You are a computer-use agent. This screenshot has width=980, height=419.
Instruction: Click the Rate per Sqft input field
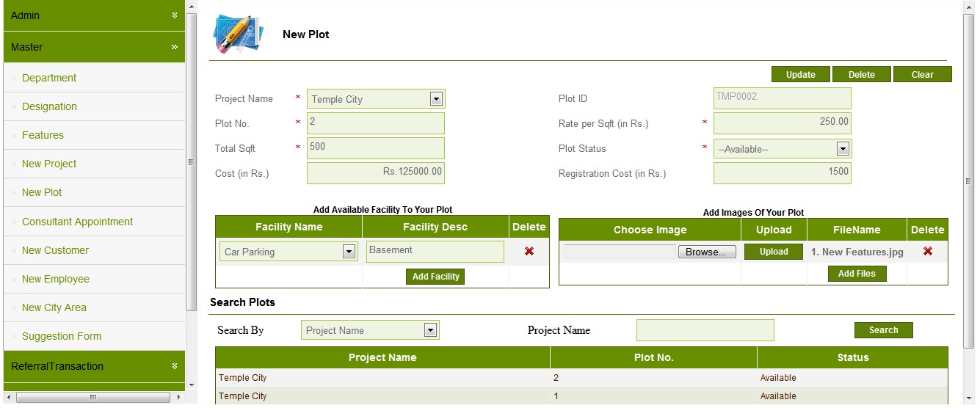click(782, 123)
